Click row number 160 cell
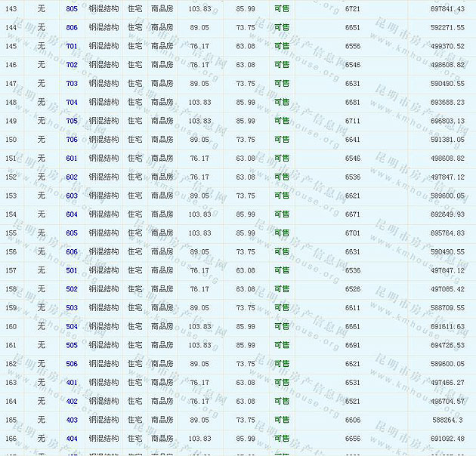 click(11, 326)
